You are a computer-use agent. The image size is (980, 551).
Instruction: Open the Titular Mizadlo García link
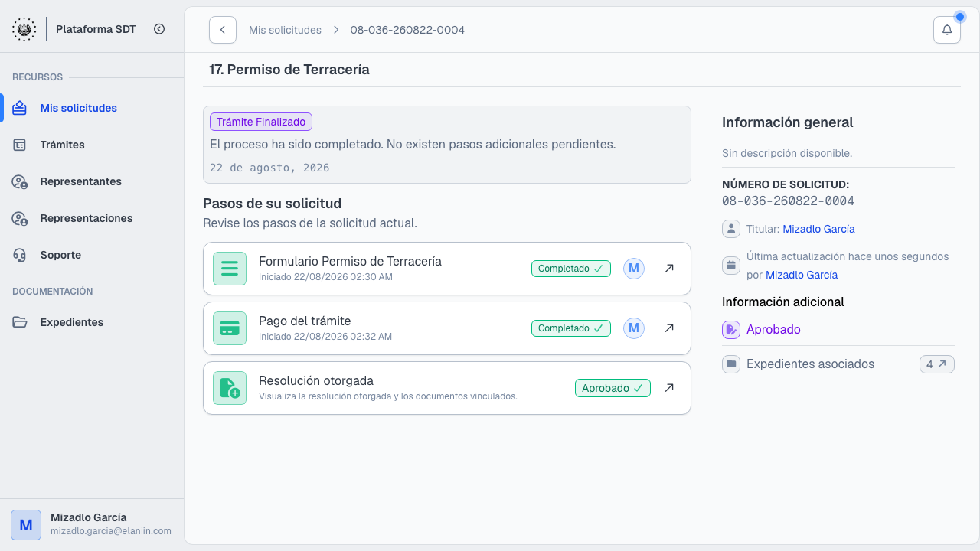(x=818, y=229)
